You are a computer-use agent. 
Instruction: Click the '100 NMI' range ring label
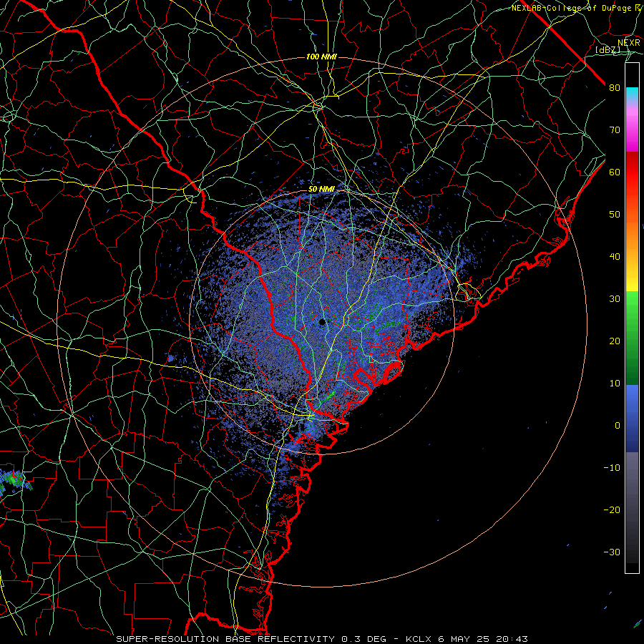click(x=321, y=57)
